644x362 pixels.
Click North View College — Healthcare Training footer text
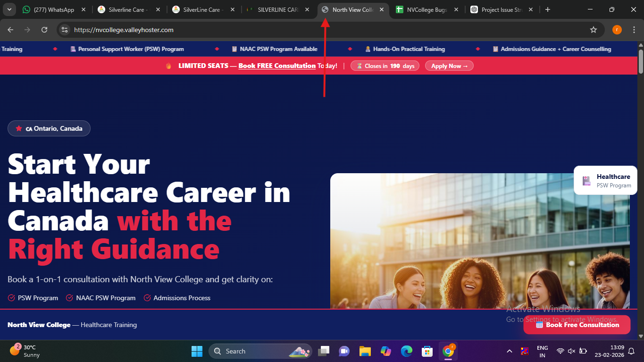[72, 325]
